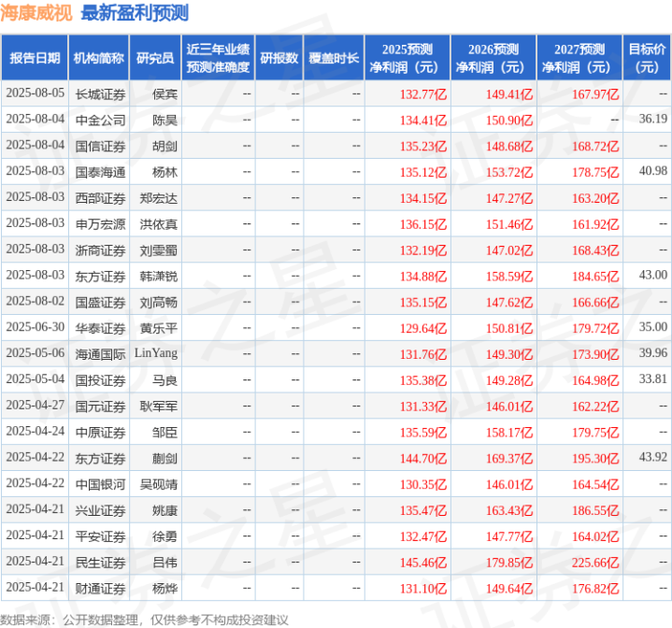Click the 132.77亿 profit value

coord(423,94)
